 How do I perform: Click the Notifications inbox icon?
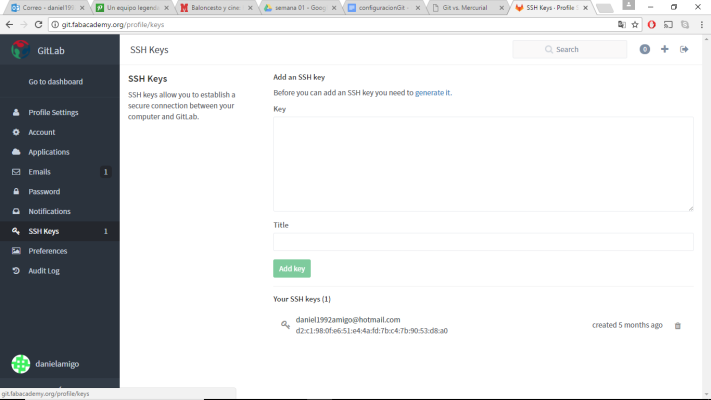click(16, 211)
